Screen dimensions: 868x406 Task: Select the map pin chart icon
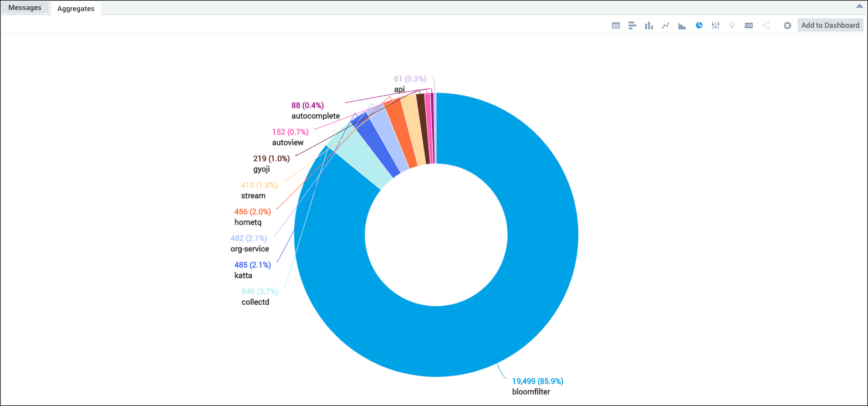pos(732,25)
